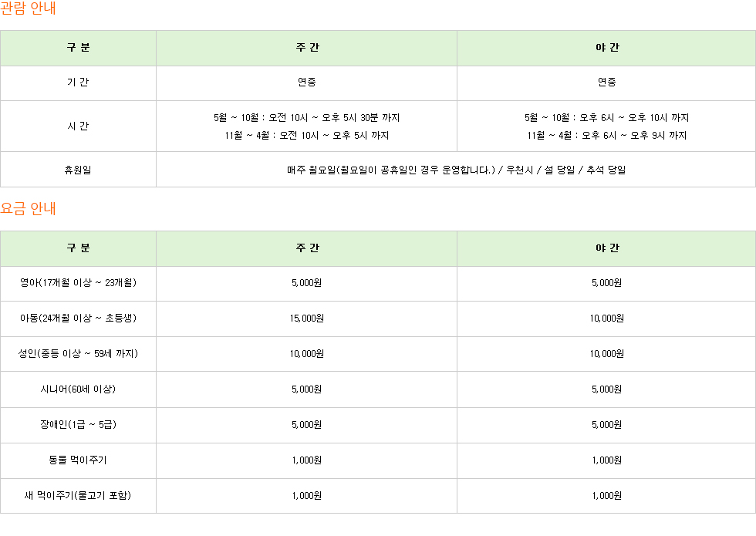Select the 장애인(1급 ~ 5급) row label
The image size is (756, 536).
click(x=78, y=425)
